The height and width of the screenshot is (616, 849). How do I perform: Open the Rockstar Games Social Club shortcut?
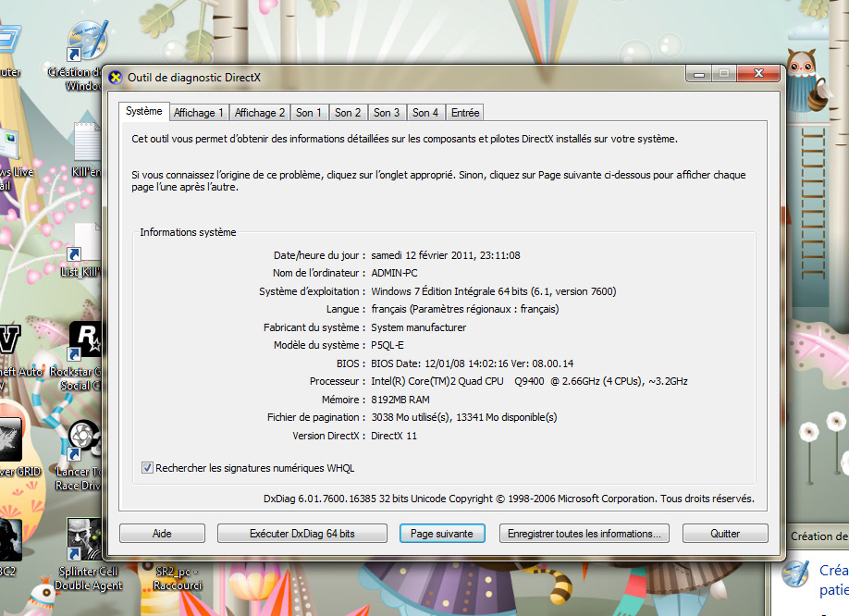pyautogui.click(x=86, y=341)
